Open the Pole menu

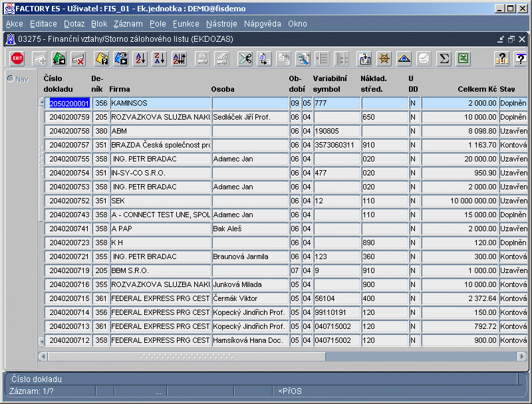[158, 24]
